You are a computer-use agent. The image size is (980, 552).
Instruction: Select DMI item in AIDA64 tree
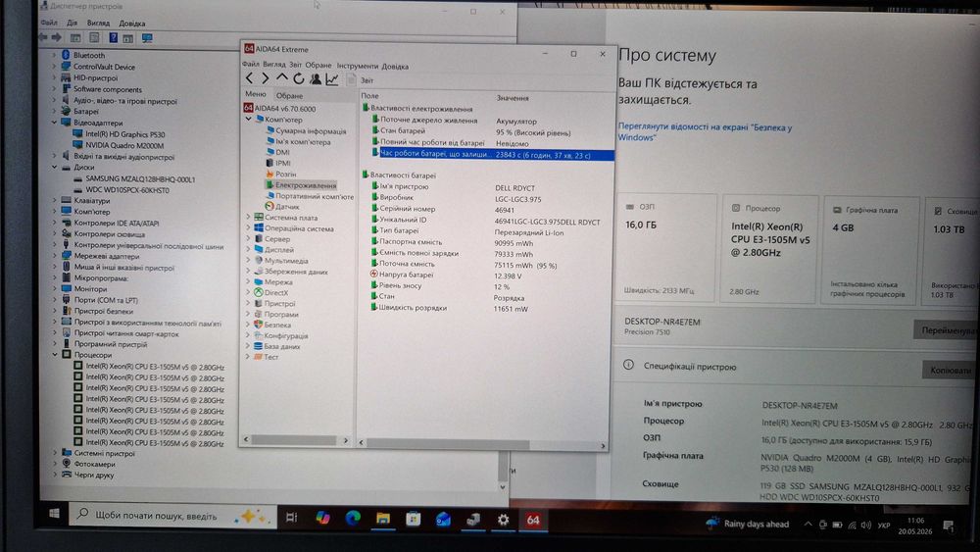[x=282, y=152]
